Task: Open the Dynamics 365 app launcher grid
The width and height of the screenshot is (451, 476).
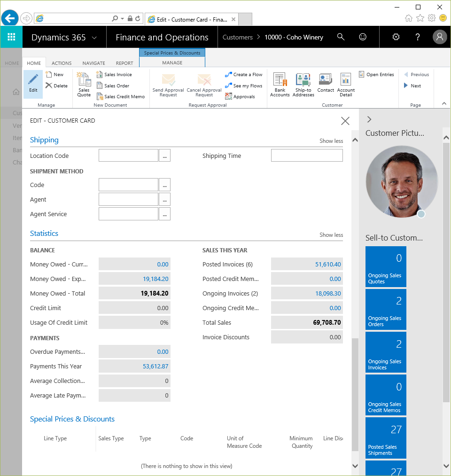Action: point(11,37)
